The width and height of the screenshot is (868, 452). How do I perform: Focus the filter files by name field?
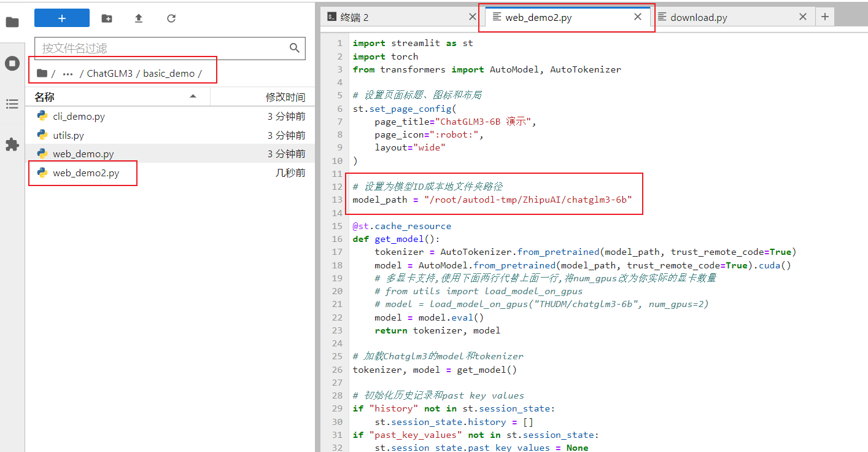point(163,48)
